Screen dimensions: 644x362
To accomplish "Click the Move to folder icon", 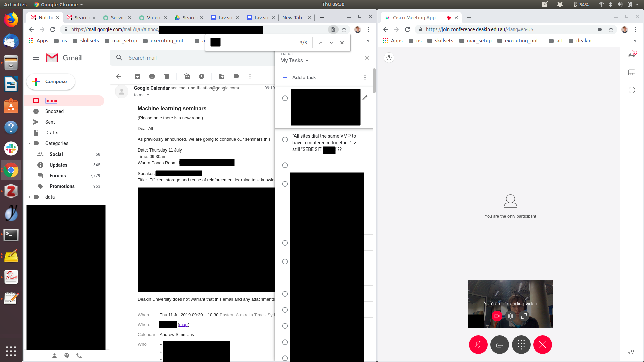I will click(222, 76).
